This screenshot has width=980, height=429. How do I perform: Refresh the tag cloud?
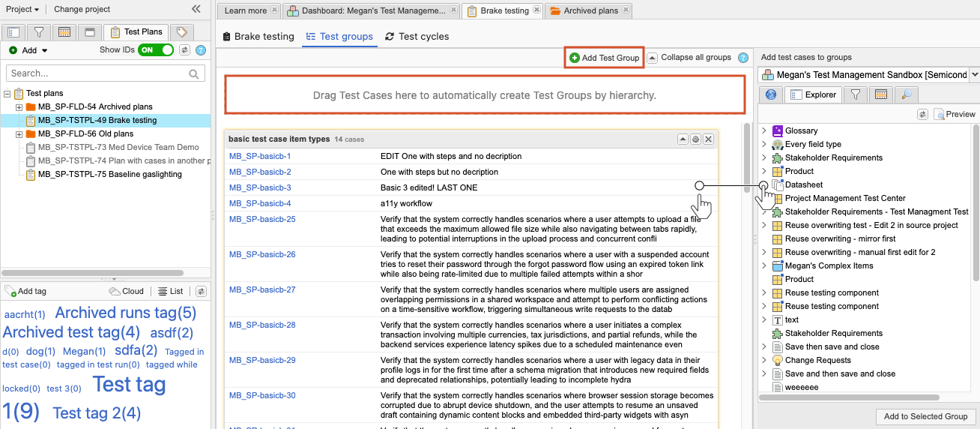tap(201, 291)
